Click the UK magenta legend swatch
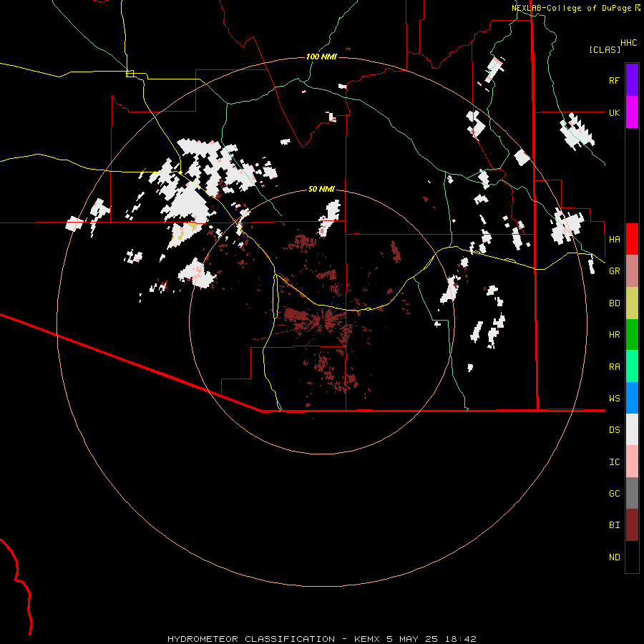Screen dimensions: 644x644 click(632, 112)
